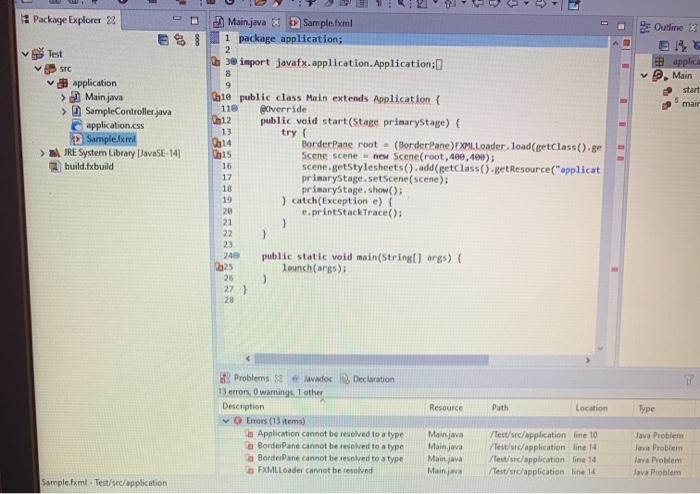Expand folded imports at line 3

pos(233,62)
